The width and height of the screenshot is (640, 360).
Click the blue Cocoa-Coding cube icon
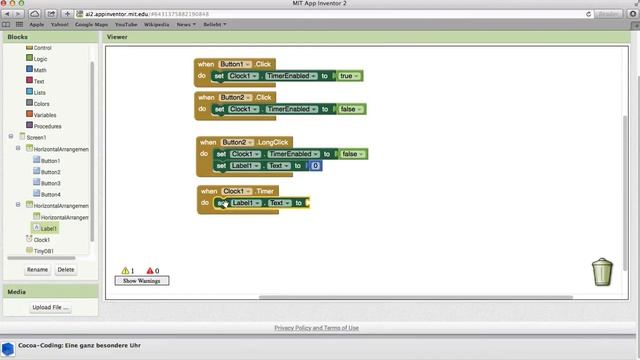point(8,349)
